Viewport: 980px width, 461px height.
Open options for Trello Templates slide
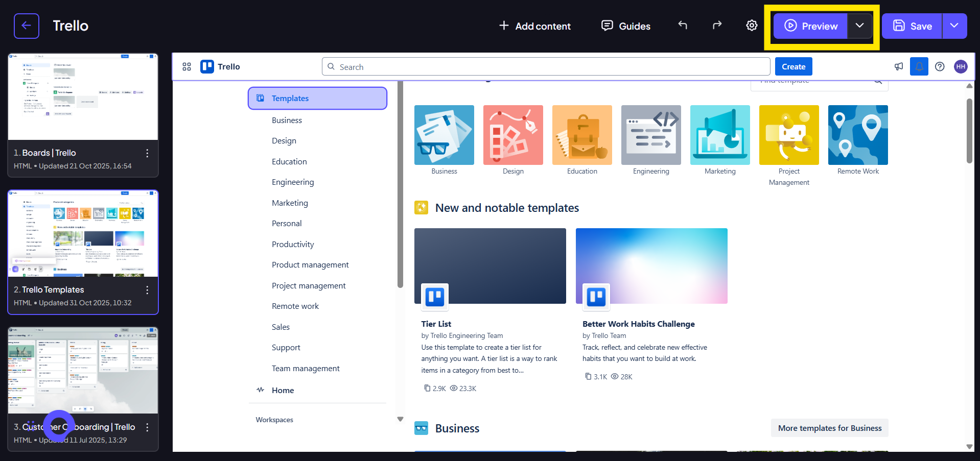(x=147, y=290)
